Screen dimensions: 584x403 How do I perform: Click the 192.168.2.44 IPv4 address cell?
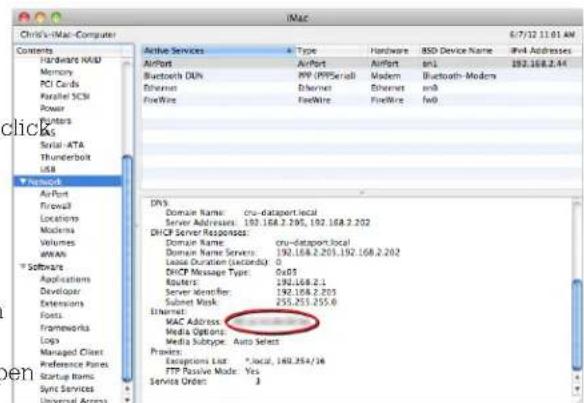539,64
